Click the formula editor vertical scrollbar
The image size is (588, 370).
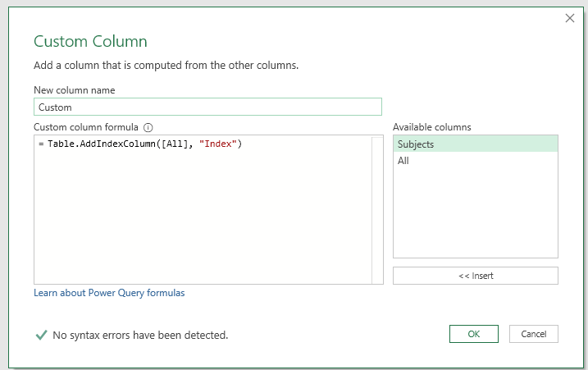(x=377, y=210)
